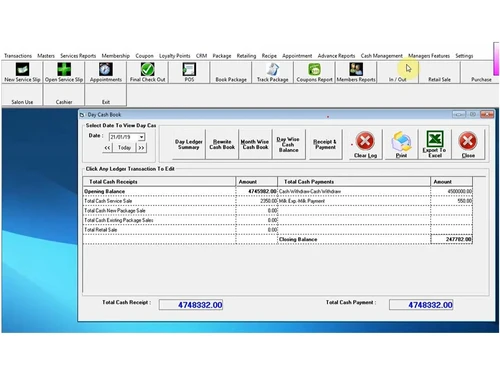The image size is (500, 375).
Task: Open the CRM menu
Action: click(x=201, y=56)
